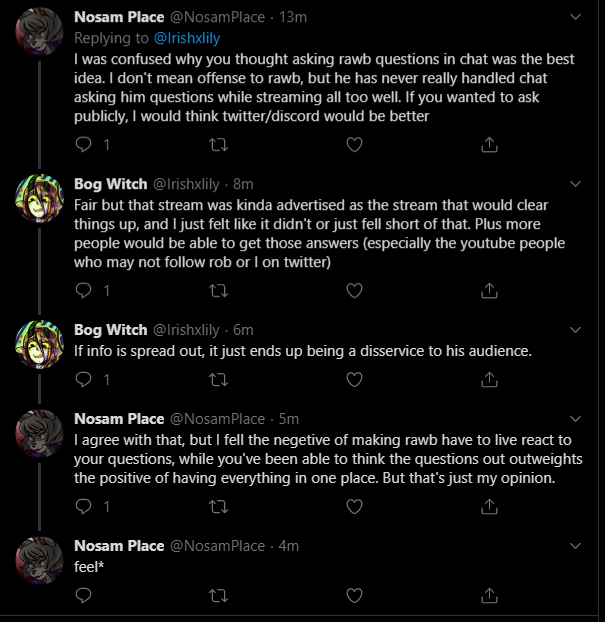Like Bog Witch's 8m tweet

click(x=354, y=291)
